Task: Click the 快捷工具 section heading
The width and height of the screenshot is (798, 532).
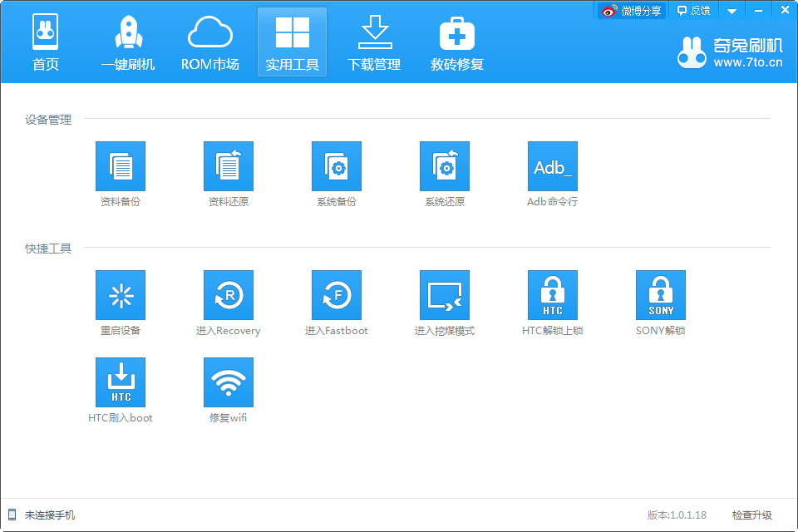Action: click(48, 249)
